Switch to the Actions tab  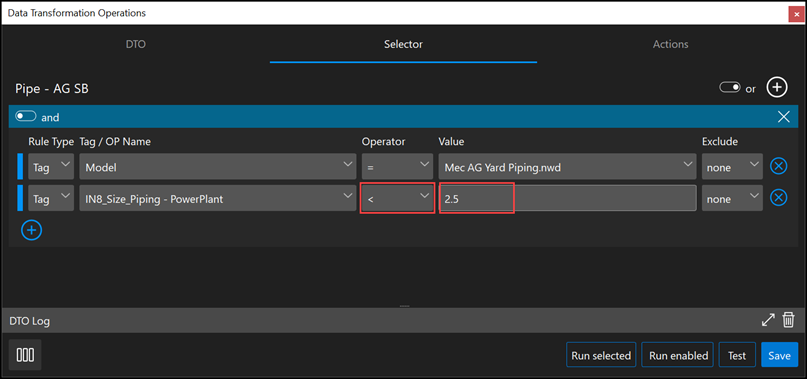(x=671, y=44)
